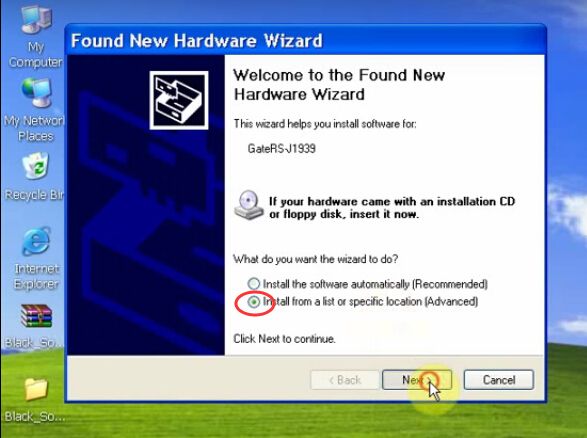This screenshot has width=587, height=438.
Task: Click the bold insert installation CD message
Action: point(392,208)
